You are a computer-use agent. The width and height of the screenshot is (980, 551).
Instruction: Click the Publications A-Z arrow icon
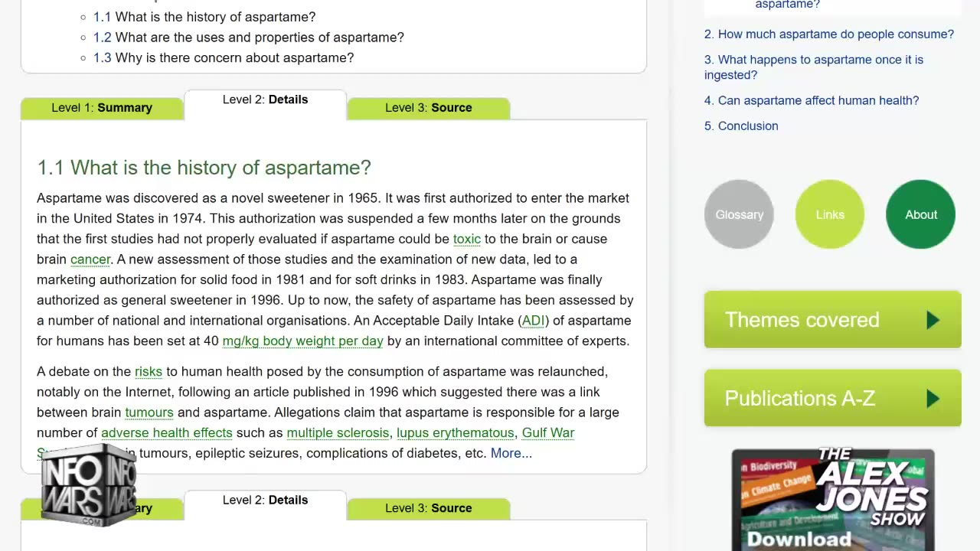[x=933, y=399]
